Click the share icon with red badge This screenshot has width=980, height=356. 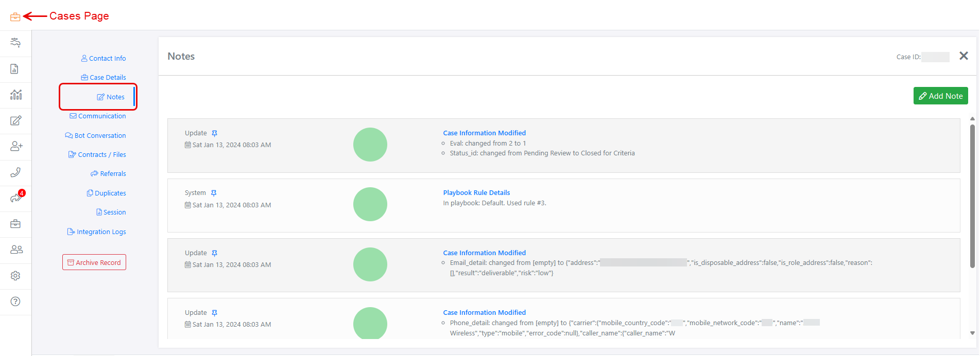pos(16,198)
